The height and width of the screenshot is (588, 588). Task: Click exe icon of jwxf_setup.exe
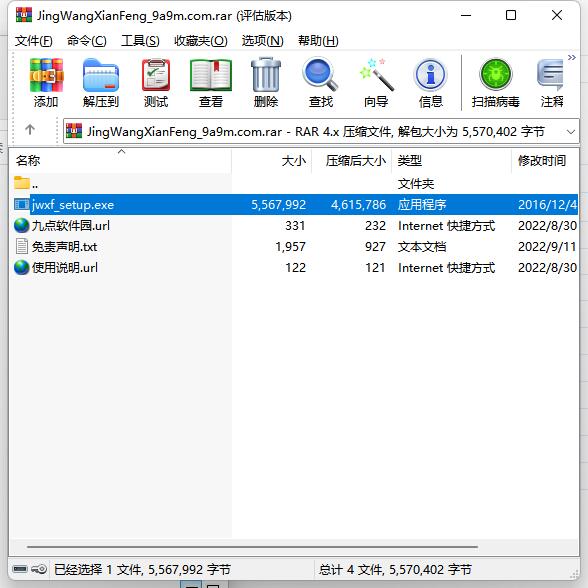click(x=22, y=205)
